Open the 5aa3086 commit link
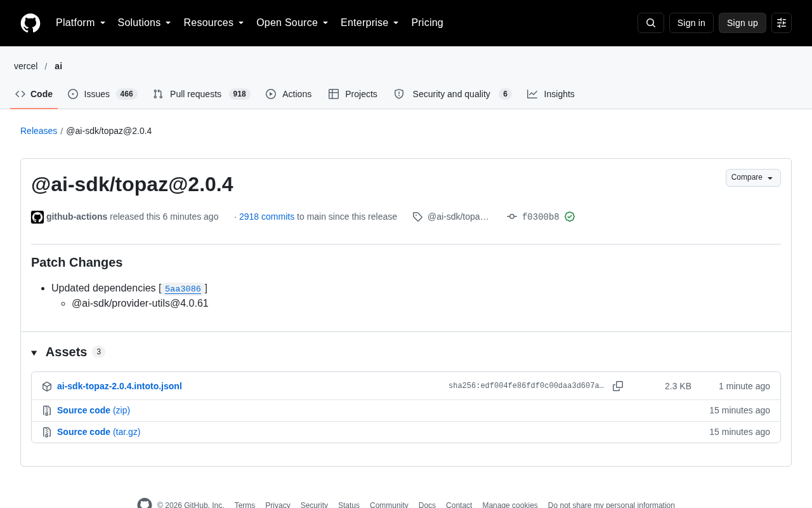The width and height of the screenshot is (812, 508). coord(183,289)
